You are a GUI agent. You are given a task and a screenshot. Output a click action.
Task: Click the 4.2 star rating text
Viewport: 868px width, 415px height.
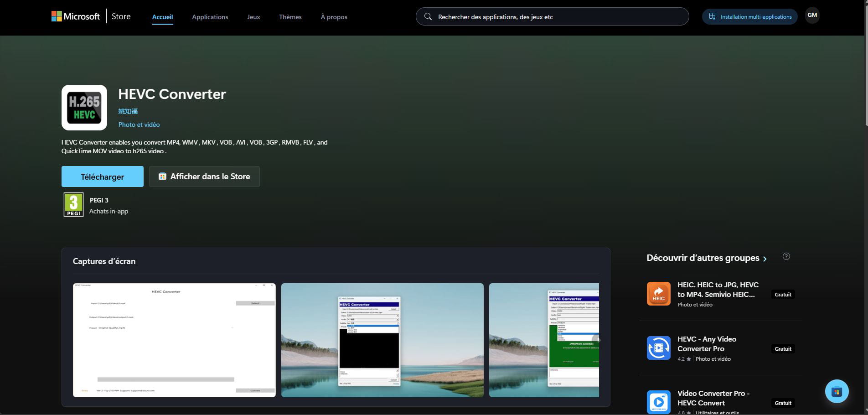[684, 359]
